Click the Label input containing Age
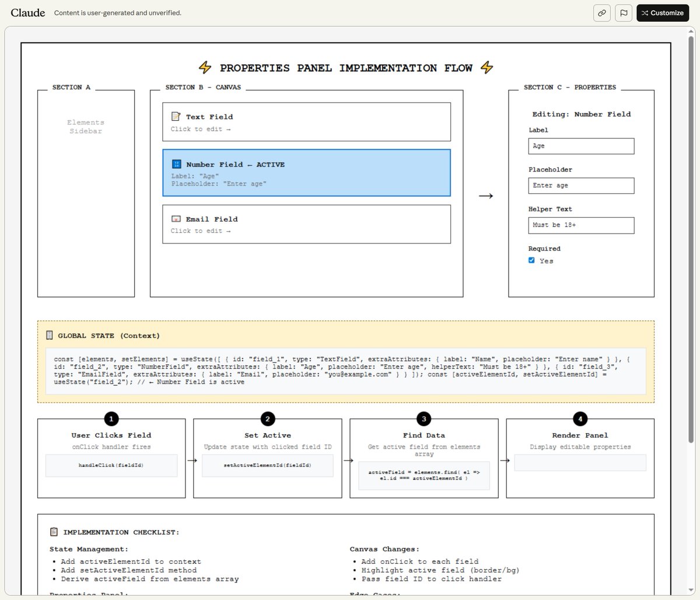Viewport: 700px width, 600px height. [x=581, y=146]
